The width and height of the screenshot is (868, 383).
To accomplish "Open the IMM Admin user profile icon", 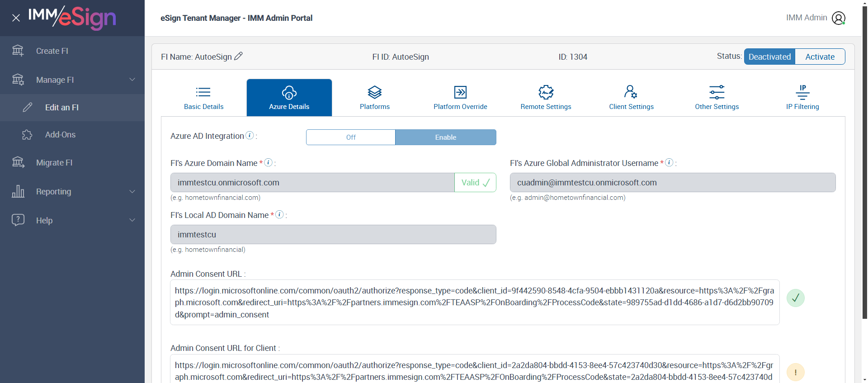I will click(x=839, y=18).
